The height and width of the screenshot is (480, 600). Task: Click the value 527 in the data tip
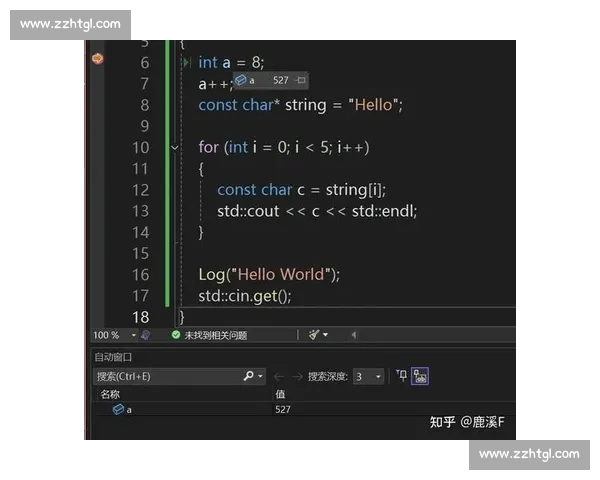click(280, 80)
